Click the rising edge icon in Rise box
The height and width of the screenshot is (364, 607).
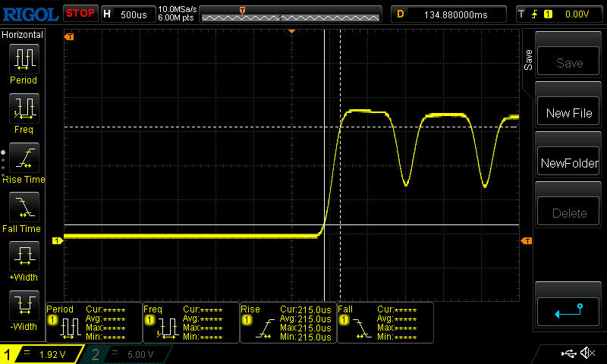[265, 329]
